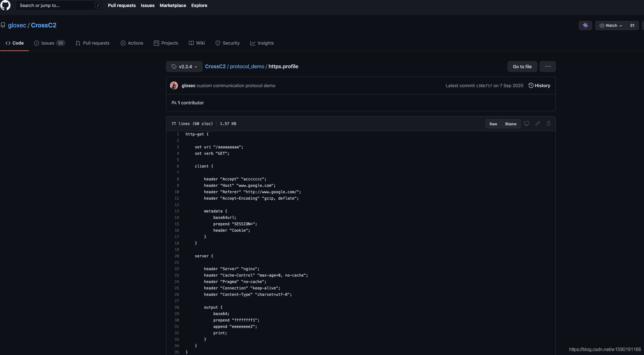Open protocol_demo folder breadcrumb link
Screen dimensions: 644x355
click(247, 66)
